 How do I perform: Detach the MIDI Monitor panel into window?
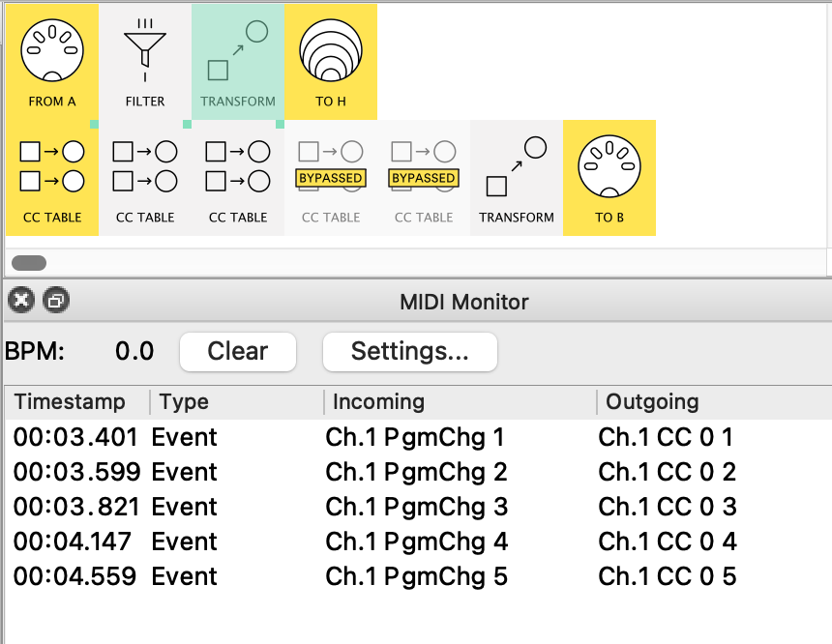[55, 302]
